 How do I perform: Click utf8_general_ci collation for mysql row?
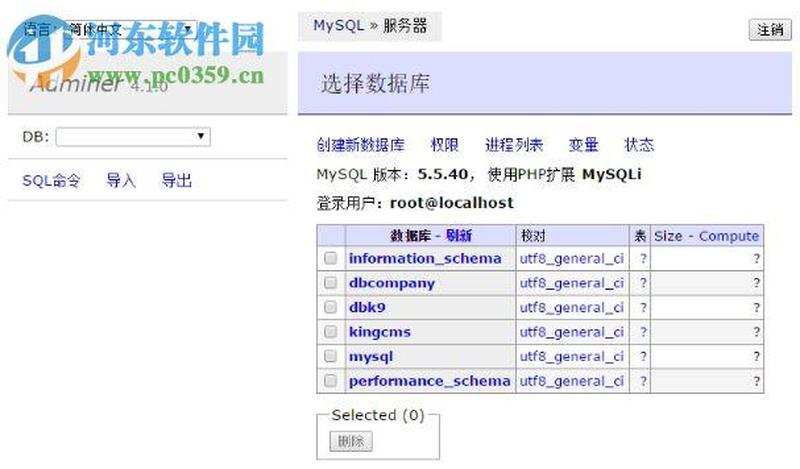572,356
